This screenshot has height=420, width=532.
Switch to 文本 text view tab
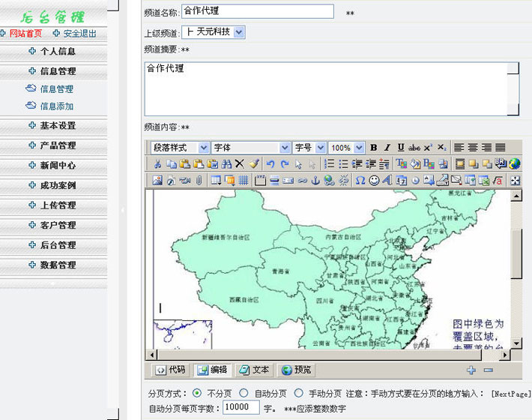pos(254,370)
